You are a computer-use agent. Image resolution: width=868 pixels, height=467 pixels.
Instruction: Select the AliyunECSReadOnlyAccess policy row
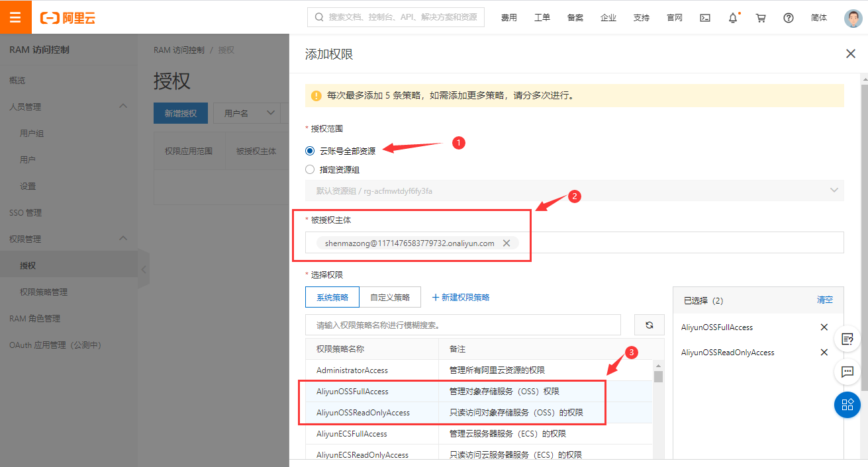[x=479, y=454]
